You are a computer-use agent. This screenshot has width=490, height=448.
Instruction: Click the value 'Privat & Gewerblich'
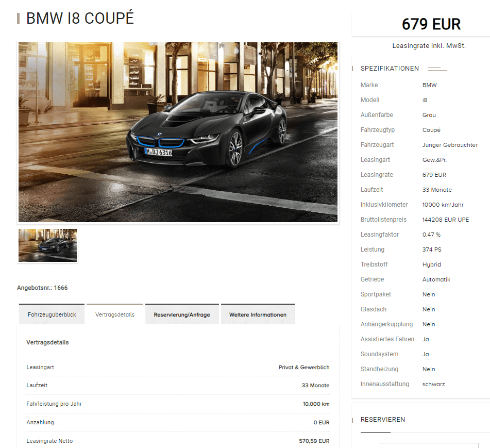[304, 368]
